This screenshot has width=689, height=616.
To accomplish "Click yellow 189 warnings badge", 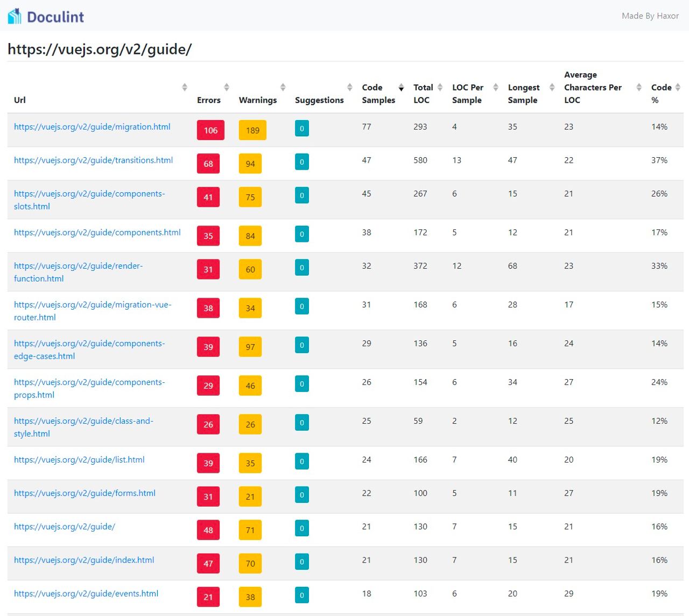I will coord(252,130).
